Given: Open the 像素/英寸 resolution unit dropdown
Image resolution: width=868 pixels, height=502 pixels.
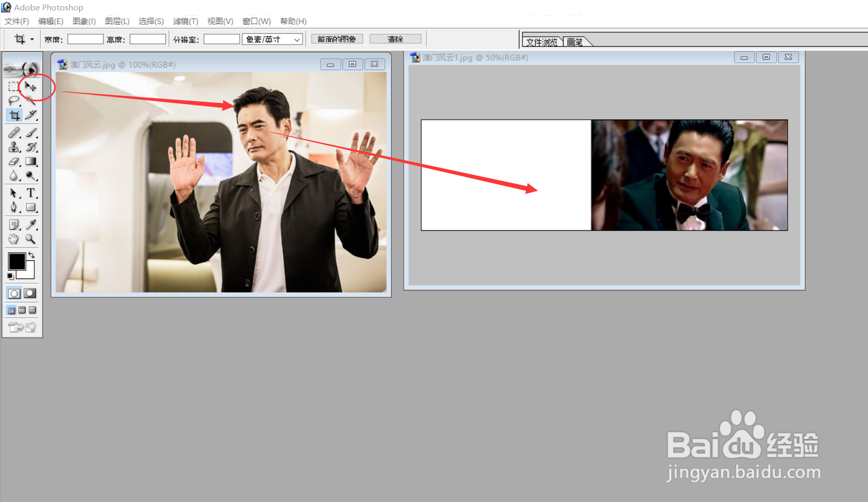Looking at the screenshot, I should pyautogui.click(x=272, y=39).
